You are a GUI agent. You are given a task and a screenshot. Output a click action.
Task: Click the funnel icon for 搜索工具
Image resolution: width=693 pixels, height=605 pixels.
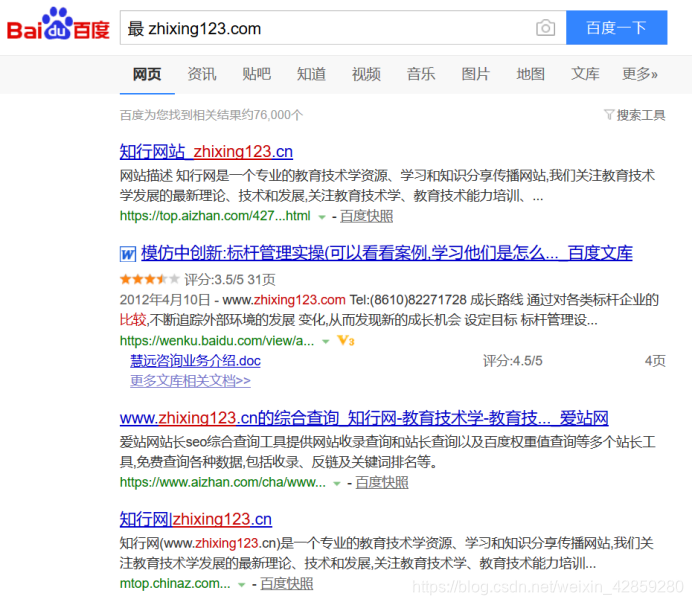pyautogui.click(x=609, y=115)
